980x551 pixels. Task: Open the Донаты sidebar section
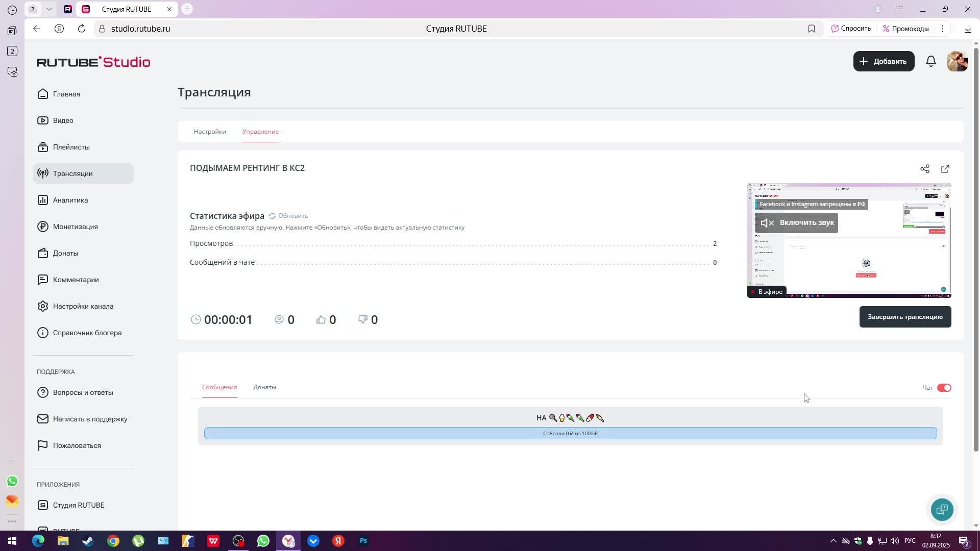(65, 253)
